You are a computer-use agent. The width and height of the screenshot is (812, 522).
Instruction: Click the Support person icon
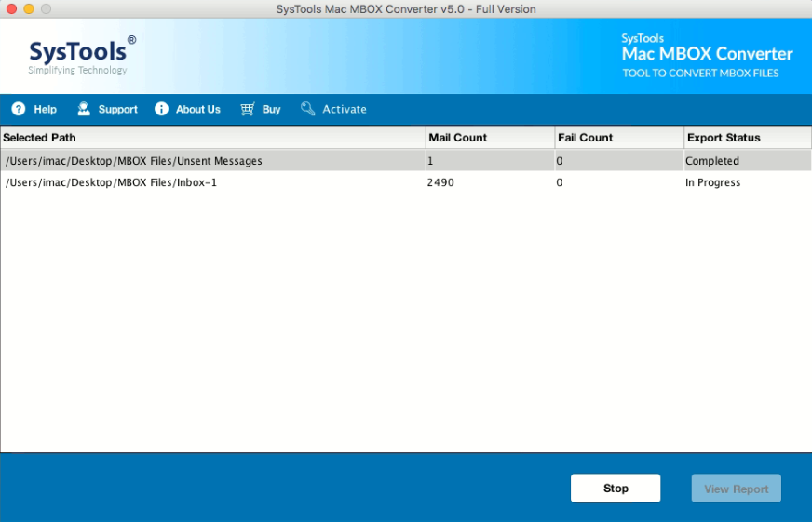84,109
